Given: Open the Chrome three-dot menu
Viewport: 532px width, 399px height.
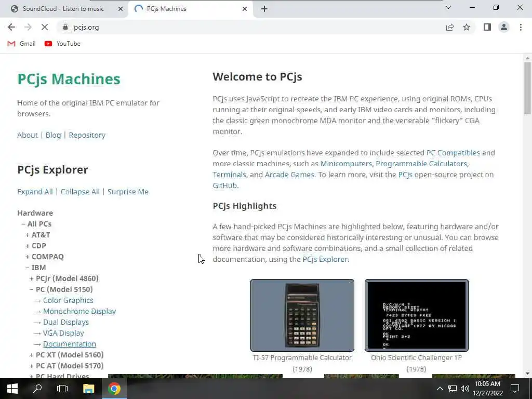Looking at the screenshot, I should 521,27.
